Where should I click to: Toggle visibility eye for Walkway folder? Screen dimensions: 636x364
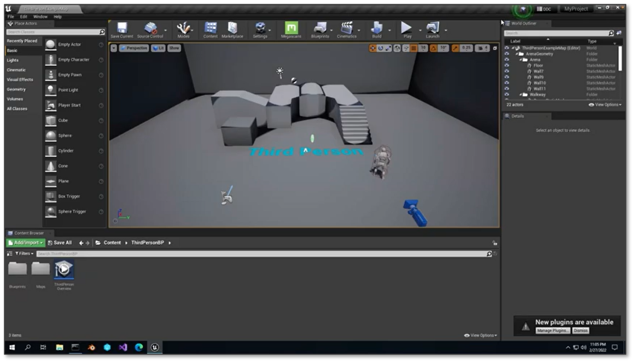[x=507, y=94]
